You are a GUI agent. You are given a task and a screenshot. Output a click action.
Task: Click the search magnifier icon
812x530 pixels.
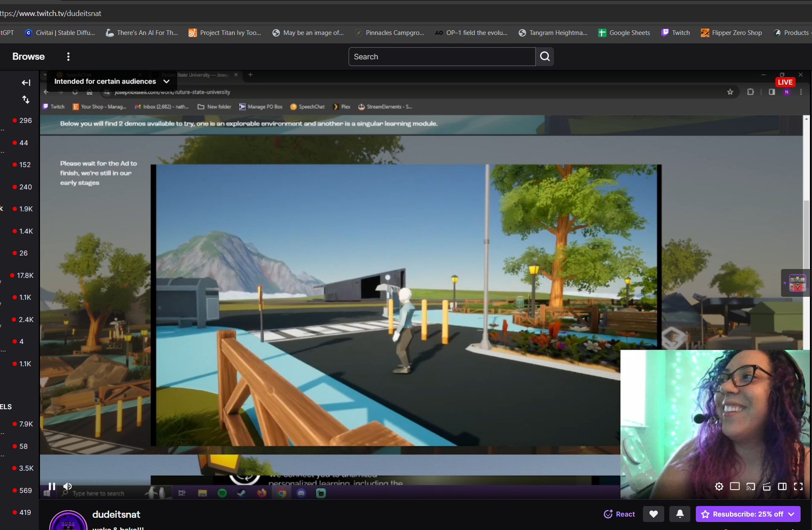click(x=545, y=56)
